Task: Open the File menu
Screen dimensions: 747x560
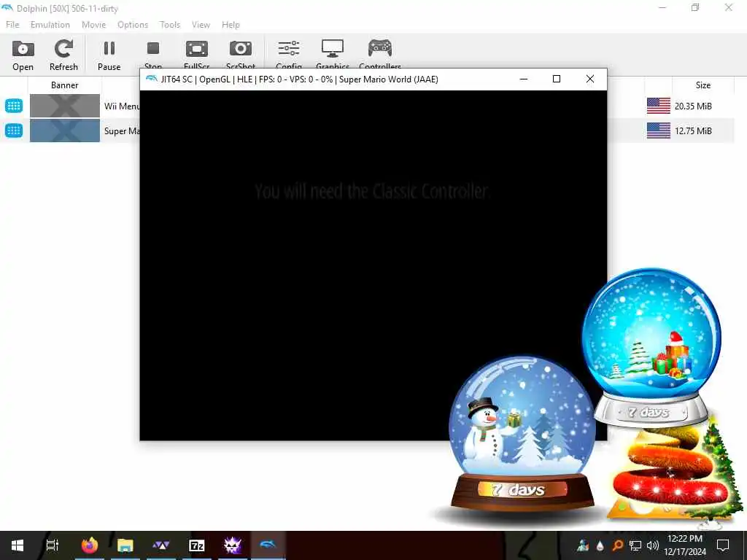Action: click(12, 25)
